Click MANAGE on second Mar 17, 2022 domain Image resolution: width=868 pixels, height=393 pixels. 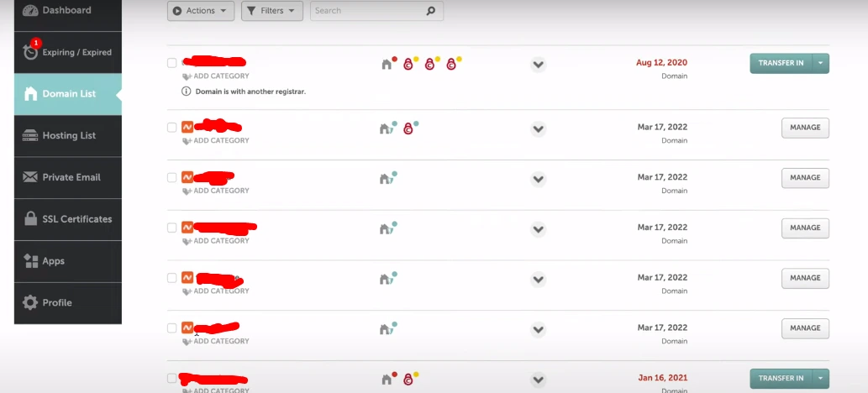click(805, 178)
